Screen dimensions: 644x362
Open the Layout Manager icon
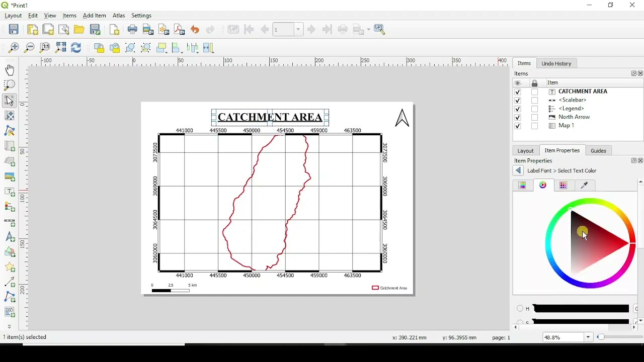pos(64,30)
